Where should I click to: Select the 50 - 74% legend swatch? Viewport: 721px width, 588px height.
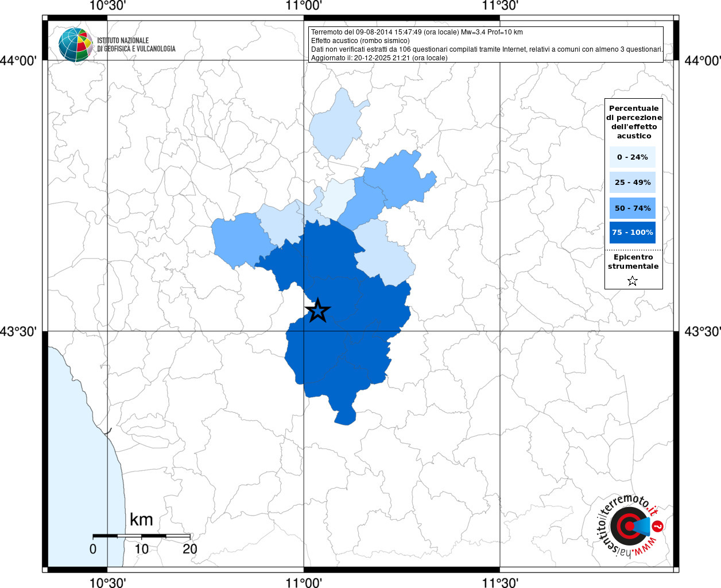(x=633, y=208)
